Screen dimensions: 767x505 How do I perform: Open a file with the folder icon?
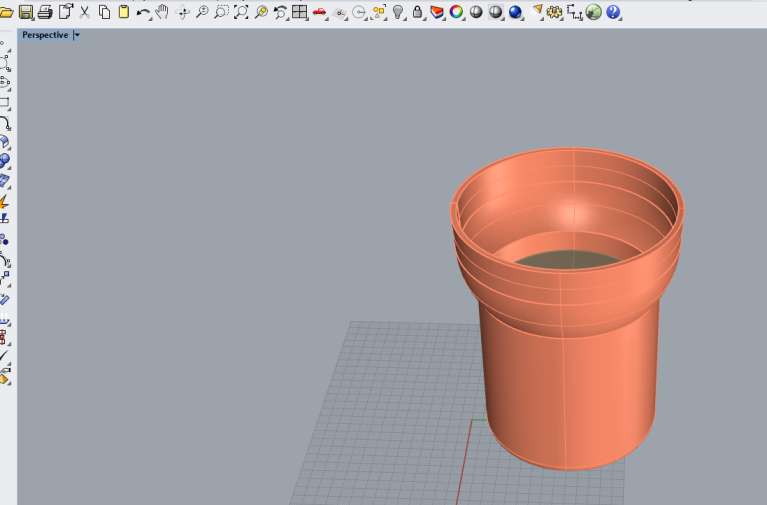click(x=6, y=12)
